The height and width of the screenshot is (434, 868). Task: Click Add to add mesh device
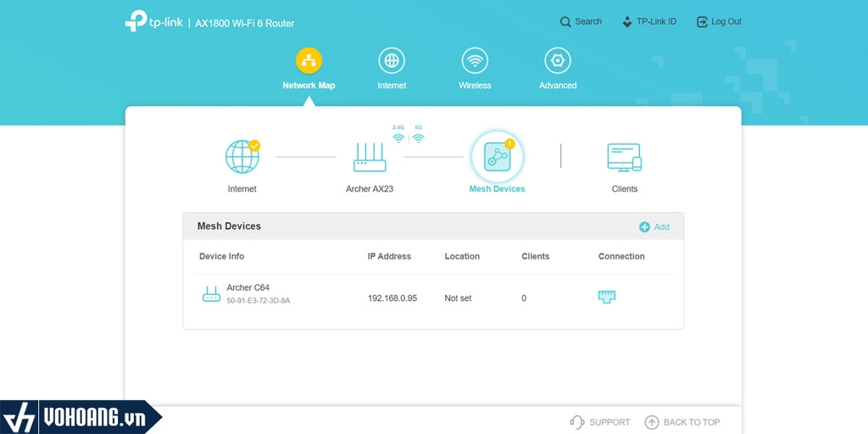pyautogui.click(x=654, y=227)
